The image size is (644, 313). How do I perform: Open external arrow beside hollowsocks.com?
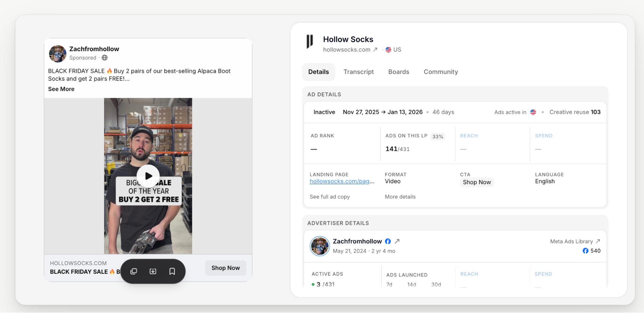point(375,50)
